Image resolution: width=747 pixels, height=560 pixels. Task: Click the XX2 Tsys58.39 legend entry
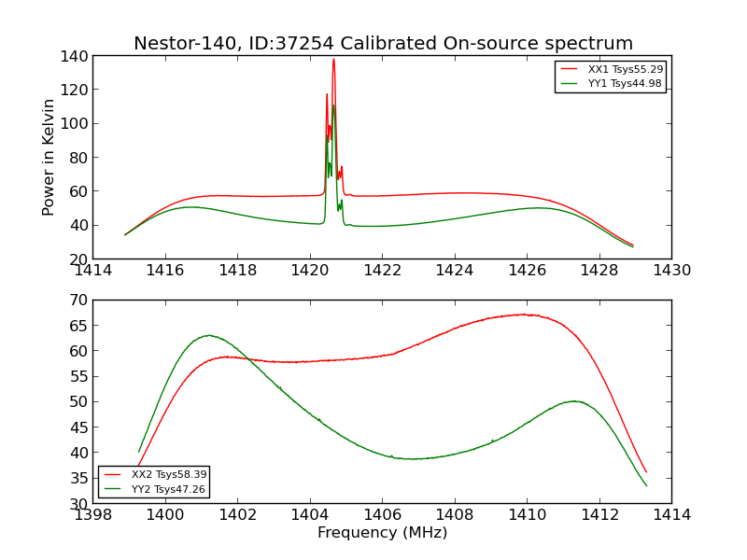point(155,474)
